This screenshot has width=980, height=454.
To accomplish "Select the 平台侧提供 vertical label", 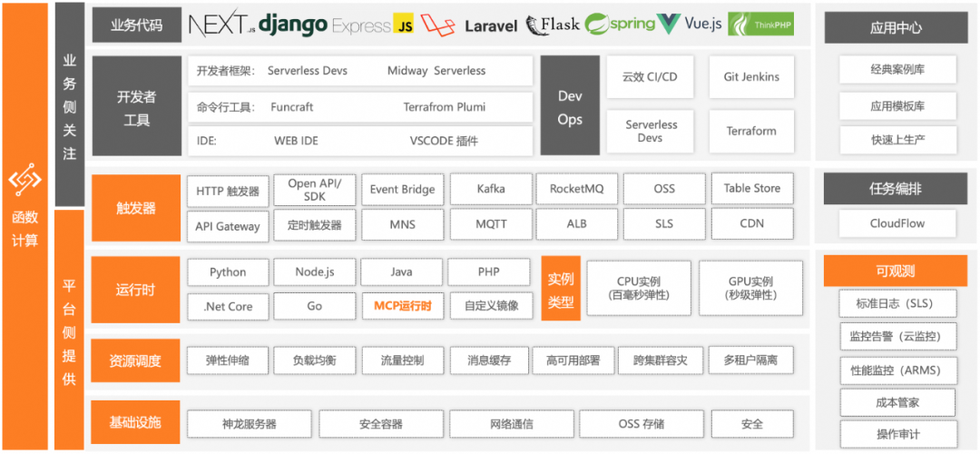I will coord(69,331).
